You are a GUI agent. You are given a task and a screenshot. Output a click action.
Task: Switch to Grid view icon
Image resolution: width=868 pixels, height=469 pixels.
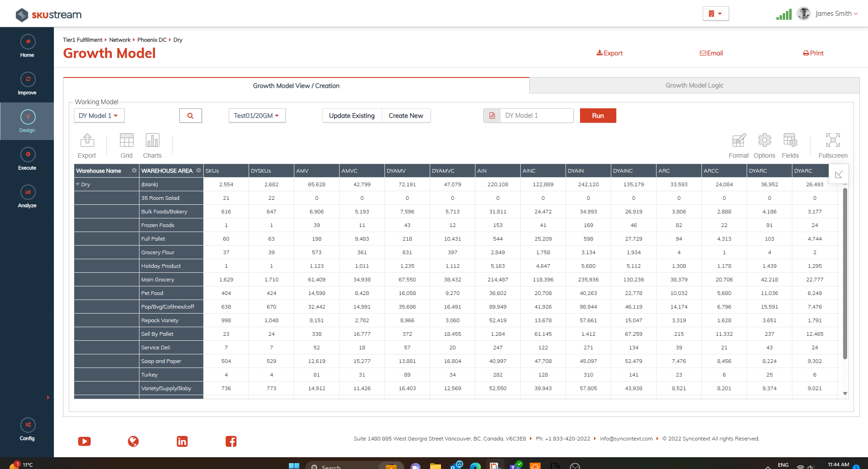coord(127,140)
